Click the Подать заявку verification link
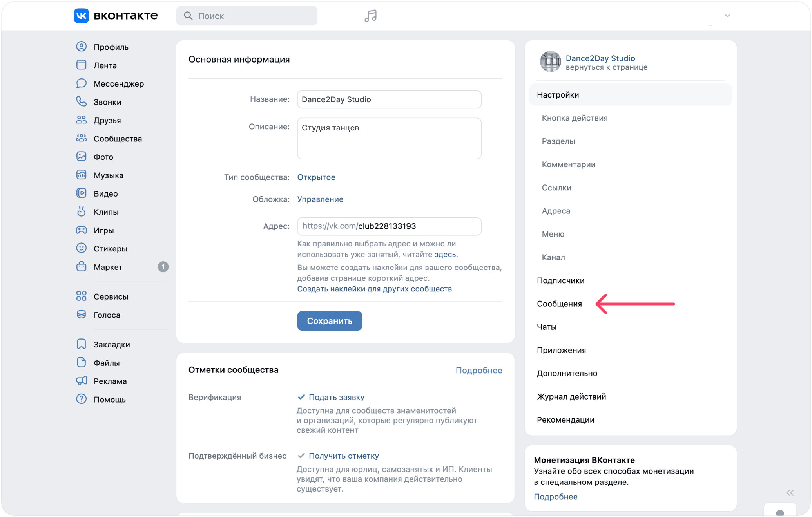 pyautogui.click(x=337, y=397)
